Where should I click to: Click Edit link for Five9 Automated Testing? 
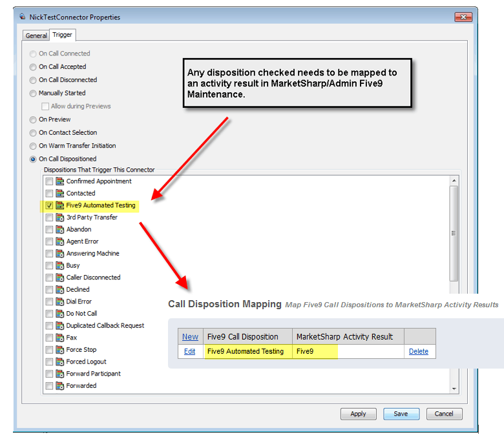[189, 351]
